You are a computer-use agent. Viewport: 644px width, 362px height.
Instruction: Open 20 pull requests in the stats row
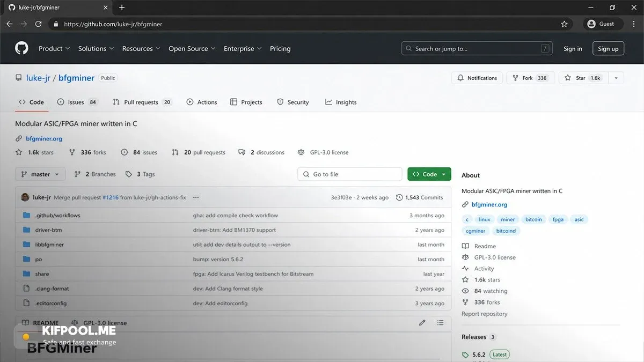199,152
